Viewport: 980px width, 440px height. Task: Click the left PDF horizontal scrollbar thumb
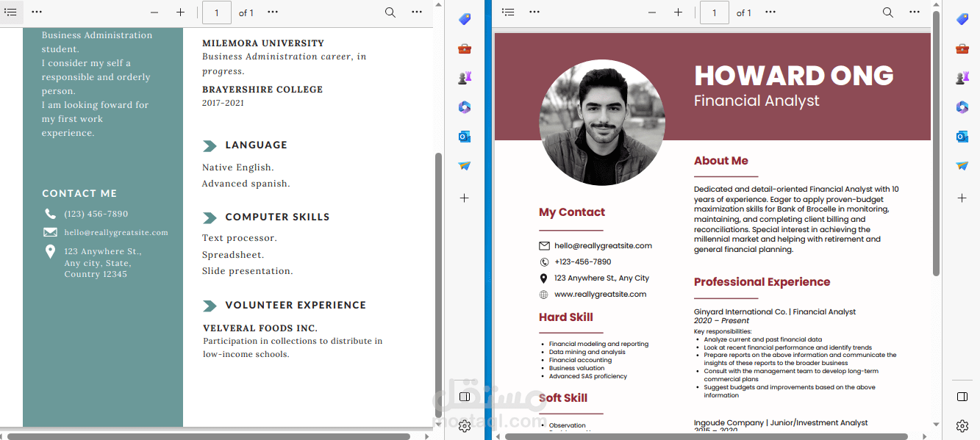(x=209, y=436)
